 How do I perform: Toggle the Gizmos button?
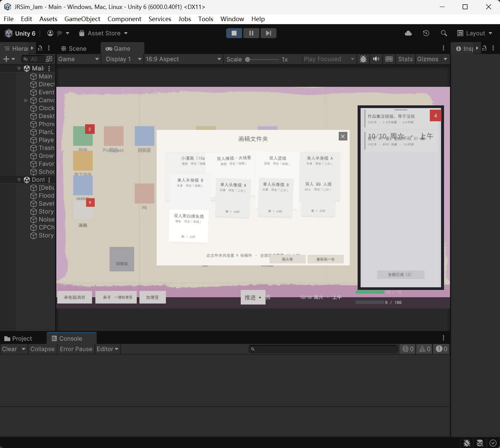click(427, 59)
